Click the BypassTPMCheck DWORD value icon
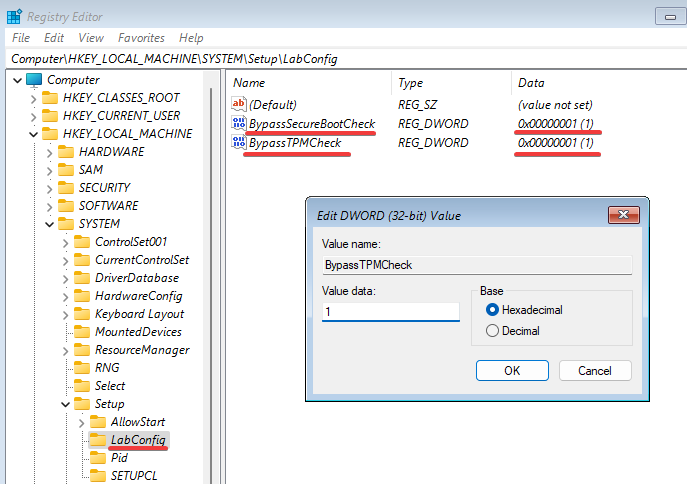 238,143
